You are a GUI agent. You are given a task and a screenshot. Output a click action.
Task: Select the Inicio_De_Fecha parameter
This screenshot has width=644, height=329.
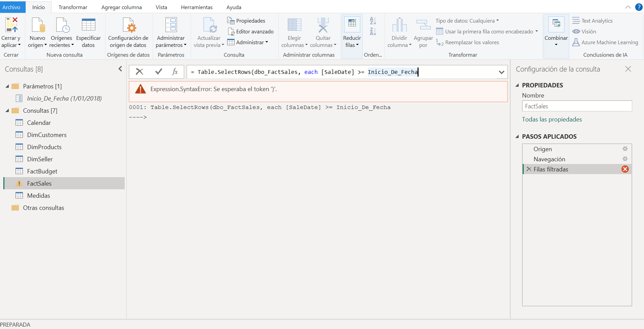click(x=64, y=99)
